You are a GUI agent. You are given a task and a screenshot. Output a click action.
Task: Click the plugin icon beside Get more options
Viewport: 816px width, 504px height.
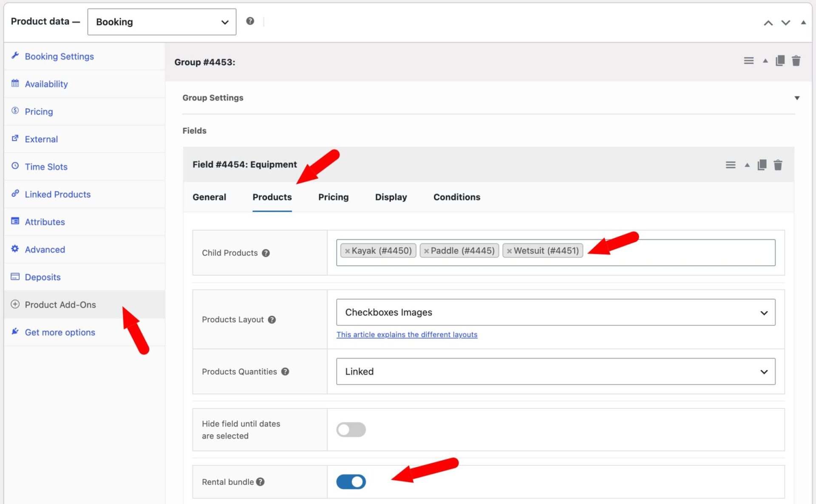15,331
